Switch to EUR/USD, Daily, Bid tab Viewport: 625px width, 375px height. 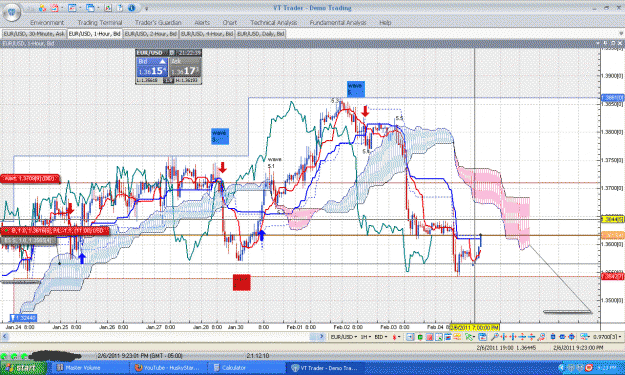coord(261,34)
